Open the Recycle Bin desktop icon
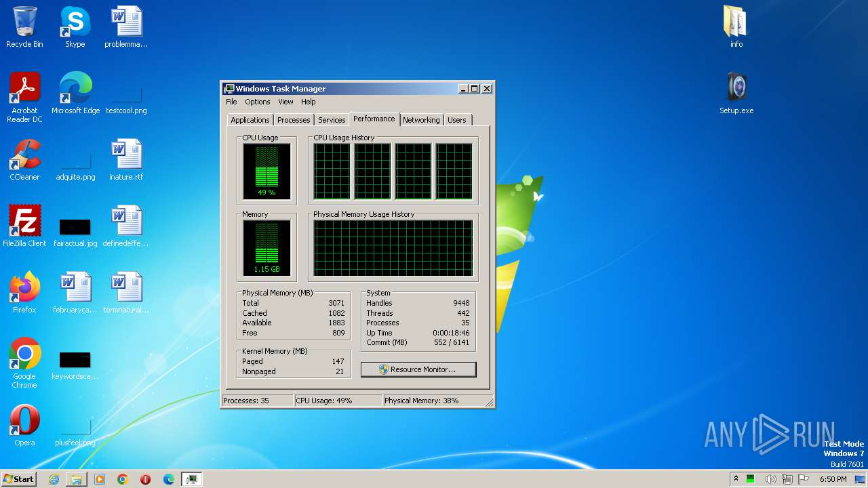The width and height of the screenshot is (868, 488). point(24,27)
